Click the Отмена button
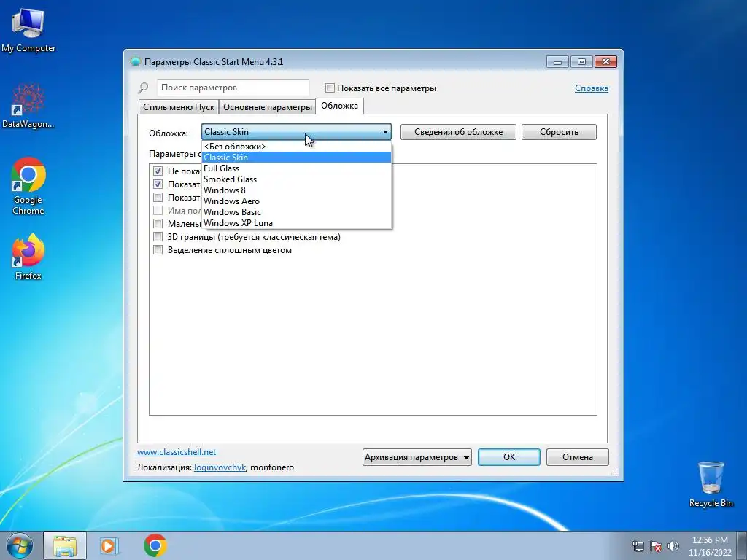This screenshot has height=560, width=747. click(x=578, y=457)
